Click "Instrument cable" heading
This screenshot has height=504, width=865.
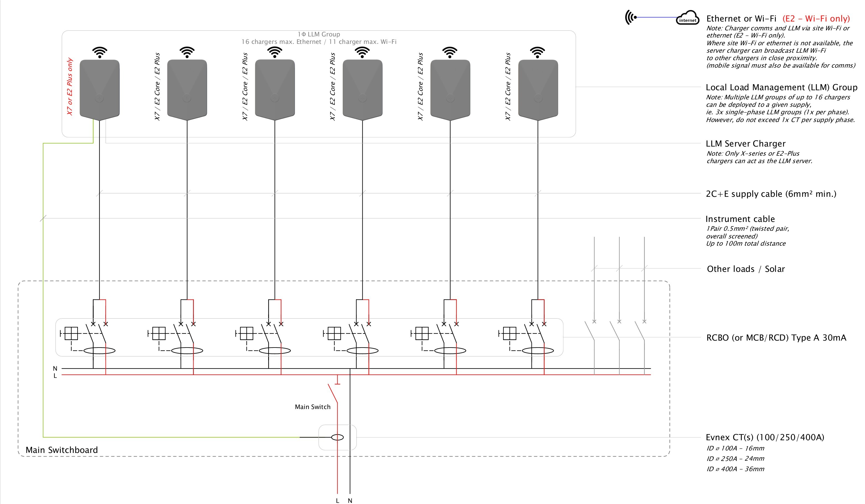pos(740,219)
